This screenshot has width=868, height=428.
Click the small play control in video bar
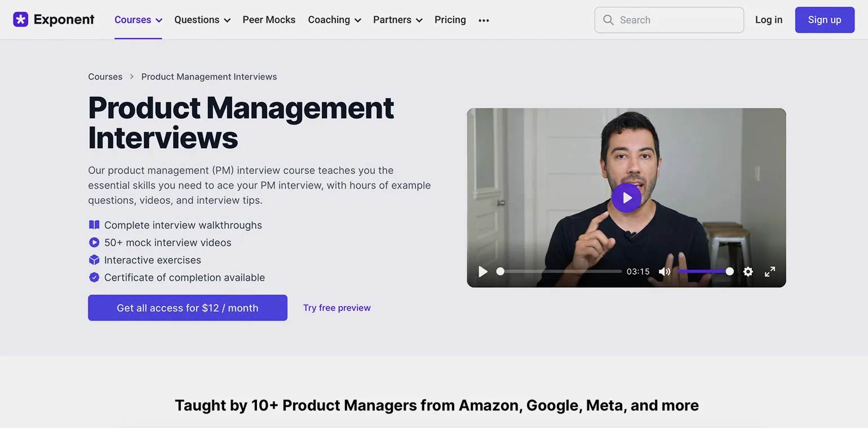pyautogui.click(x=483, y=271)
